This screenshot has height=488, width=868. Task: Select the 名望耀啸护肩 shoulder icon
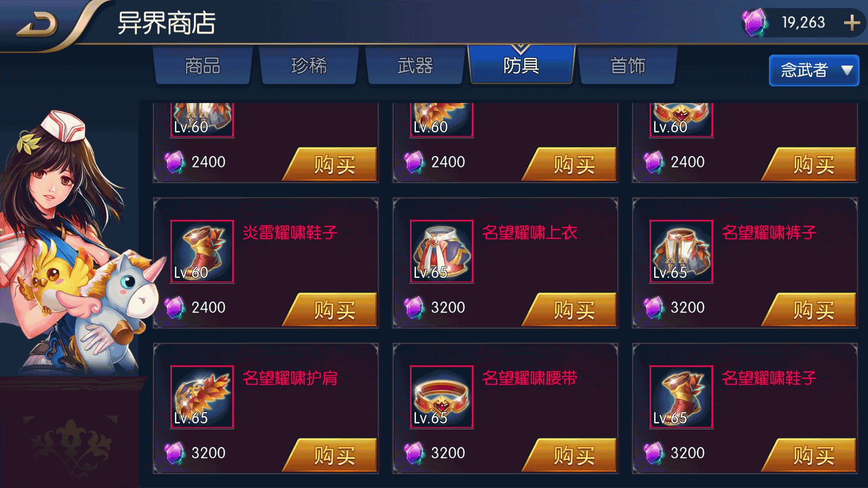pos(202,397)
